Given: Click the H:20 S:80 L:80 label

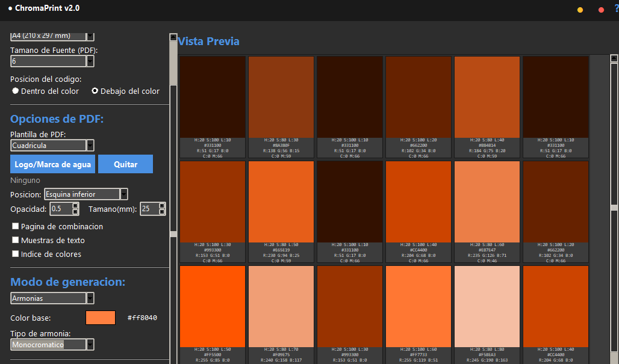Looking at the screenshot, I should (x=487, y=349).
